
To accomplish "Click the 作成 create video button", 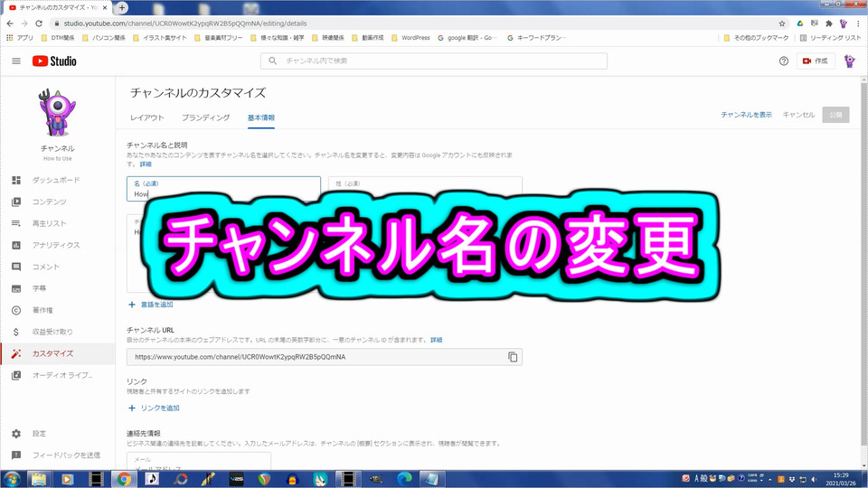I will pyautogui.click(x=816, y=61).
